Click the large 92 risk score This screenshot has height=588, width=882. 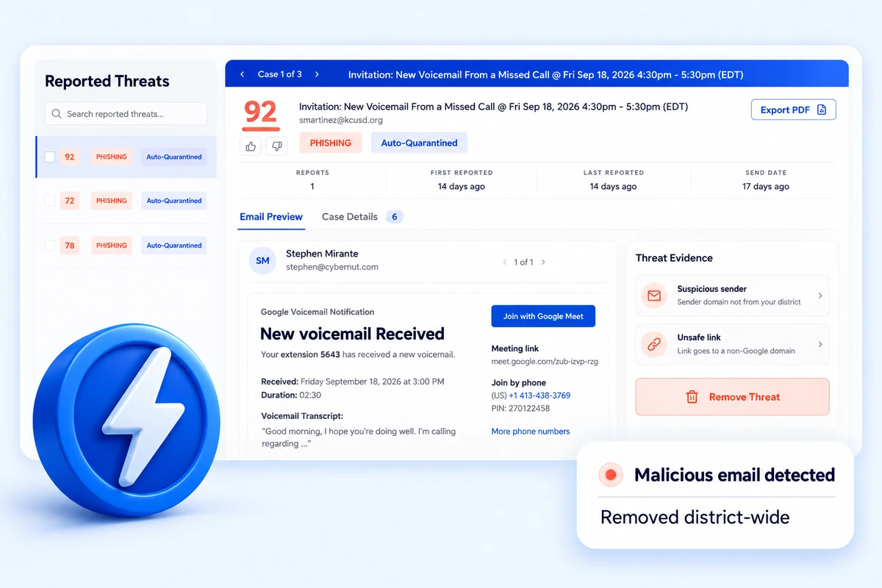pyautogui.click(x=260, y=112)
